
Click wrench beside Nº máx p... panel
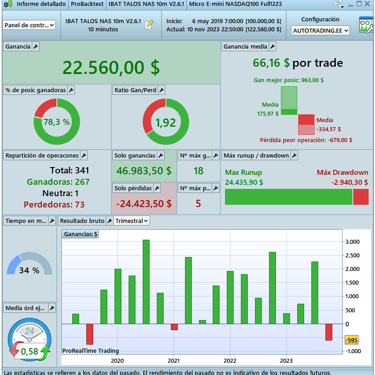[216, 188]
